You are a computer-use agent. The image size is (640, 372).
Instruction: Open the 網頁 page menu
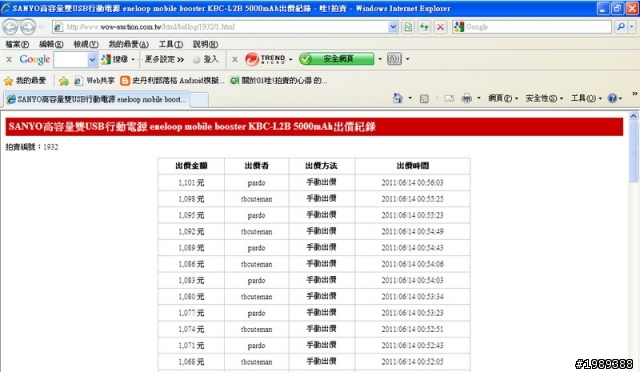(x=503, y=98)
